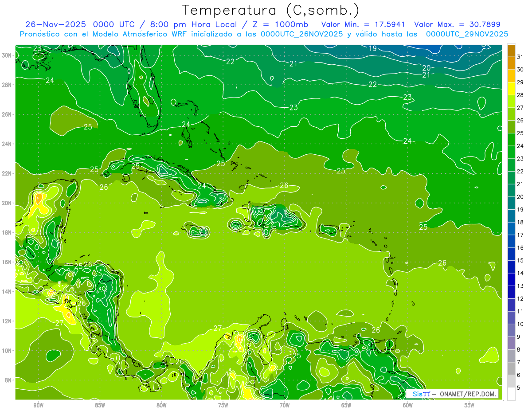Click the '30N' latitude axis label
The width and height of the screenshot is (532, 411).
coord(8,55)
